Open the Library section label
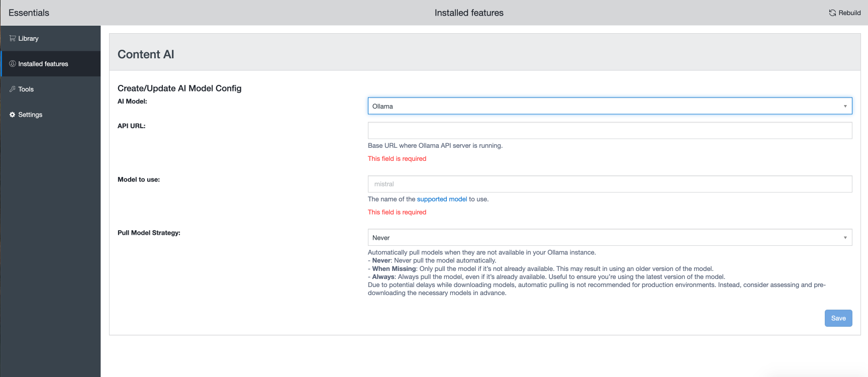This screenshot has height=377, width=868. [29, 39]
